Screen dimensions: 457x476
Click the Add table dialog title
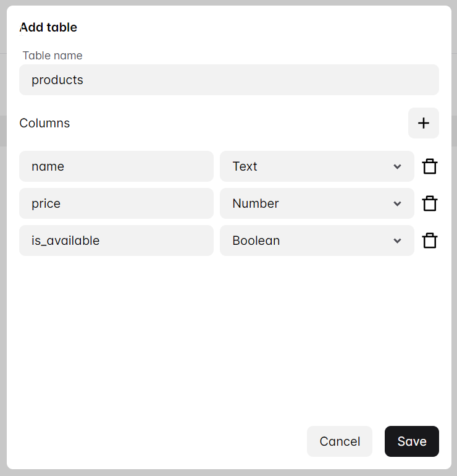tap(49, 27)
